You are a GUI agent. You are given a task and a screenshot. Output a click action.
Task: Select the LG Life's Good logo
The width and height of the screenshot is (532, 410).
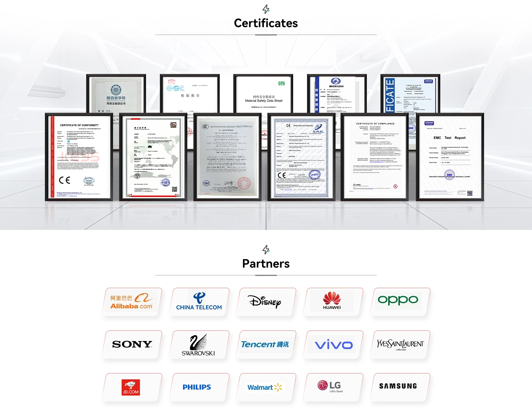[x=330, y=386]
